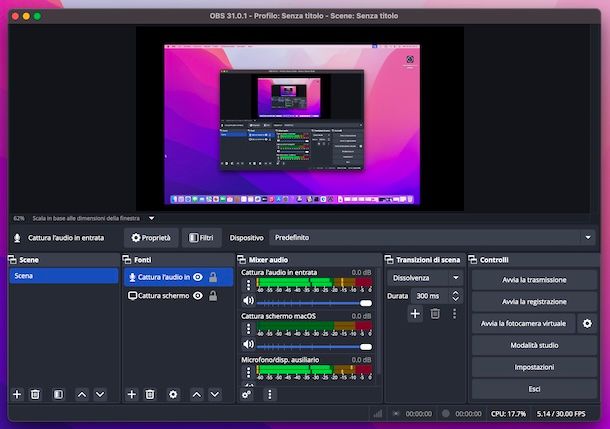Click the 62% preview scale value
Image resolution: width=610 pixels, height=429 pixels.
19,218
